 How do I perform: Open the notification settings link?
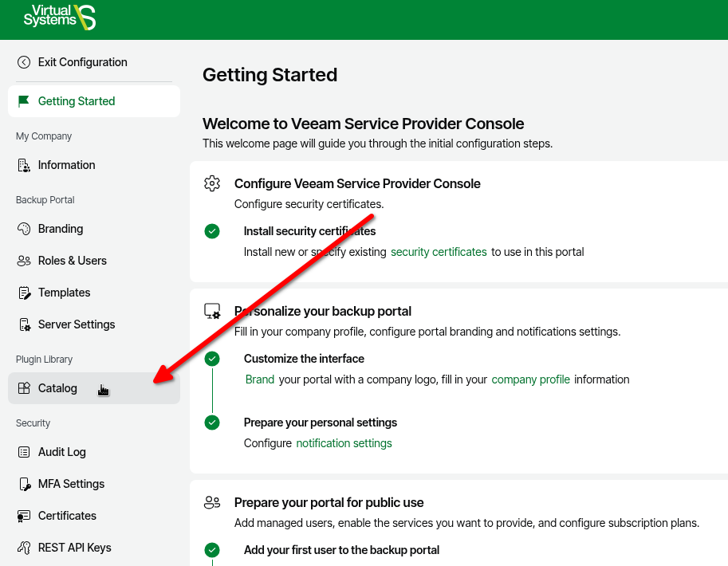tap(344, 443)
